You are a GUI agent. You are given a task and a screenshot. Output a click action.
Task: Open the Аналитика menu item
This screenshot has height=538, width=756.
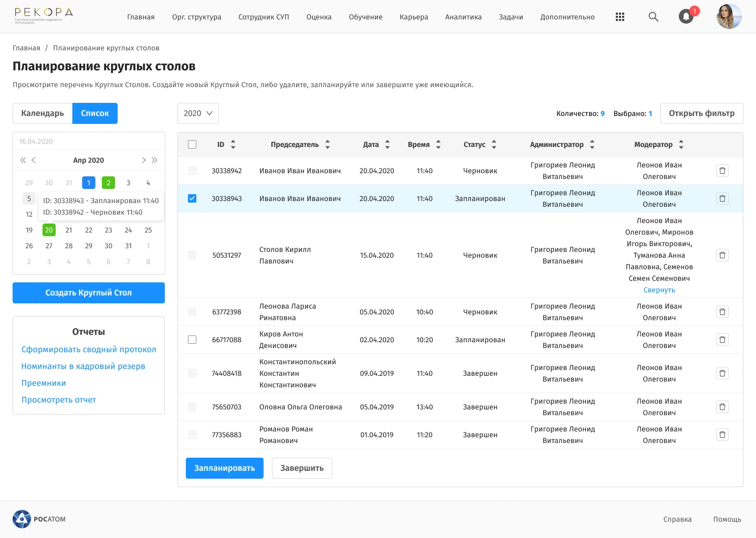click(x=464, y=17)
